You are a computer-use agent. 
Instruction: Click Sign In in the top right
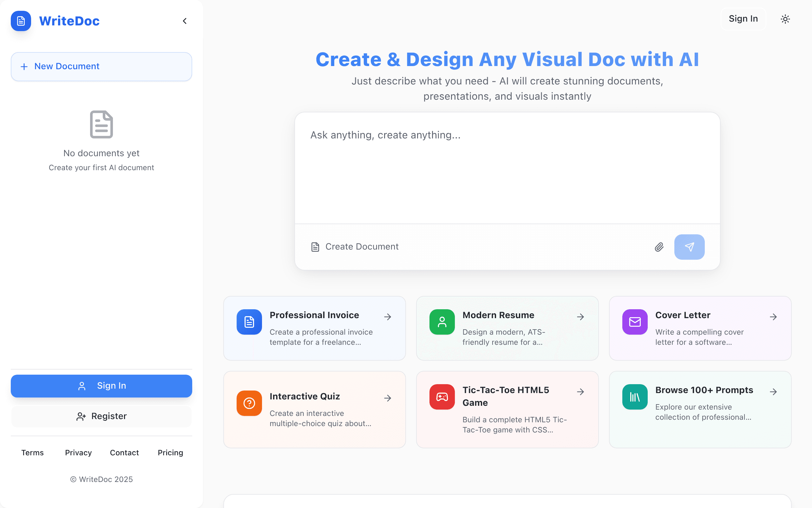[x=743, y=19]
